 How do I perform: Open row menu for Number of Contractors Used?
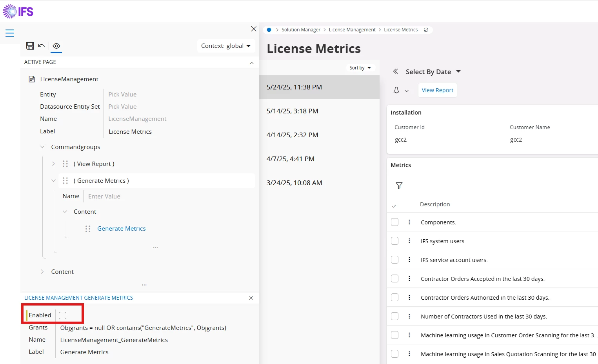click(x=409, y=316)
